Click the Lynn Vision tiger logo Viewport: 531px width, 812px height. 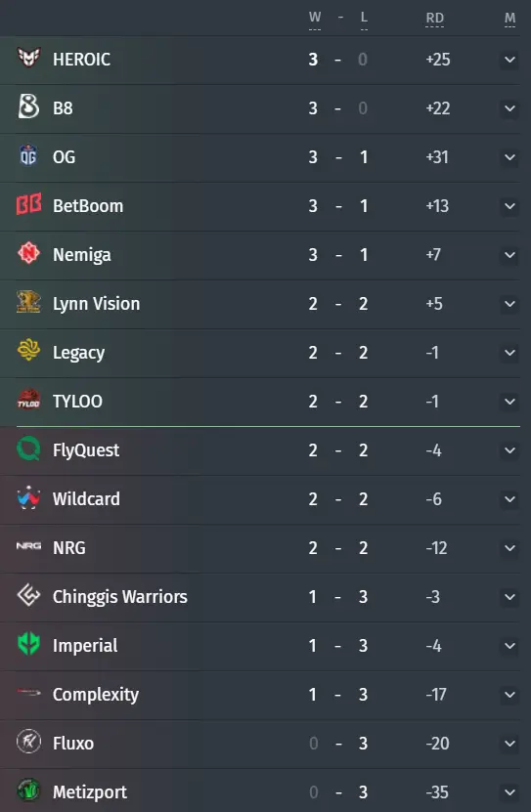pyautogui.click(x=28, y=302)
